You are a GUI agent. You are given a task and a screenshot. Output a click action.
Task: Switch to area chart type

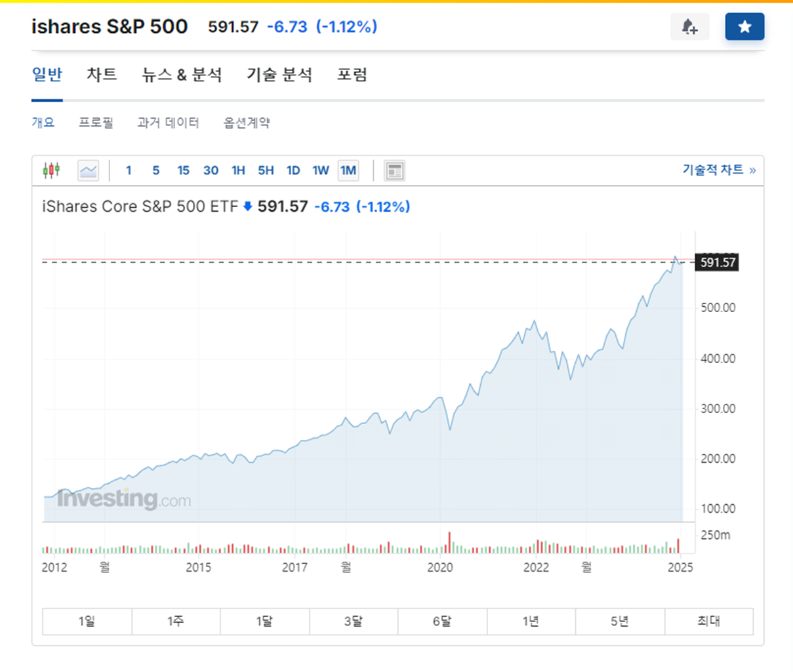tap(88, 171)
